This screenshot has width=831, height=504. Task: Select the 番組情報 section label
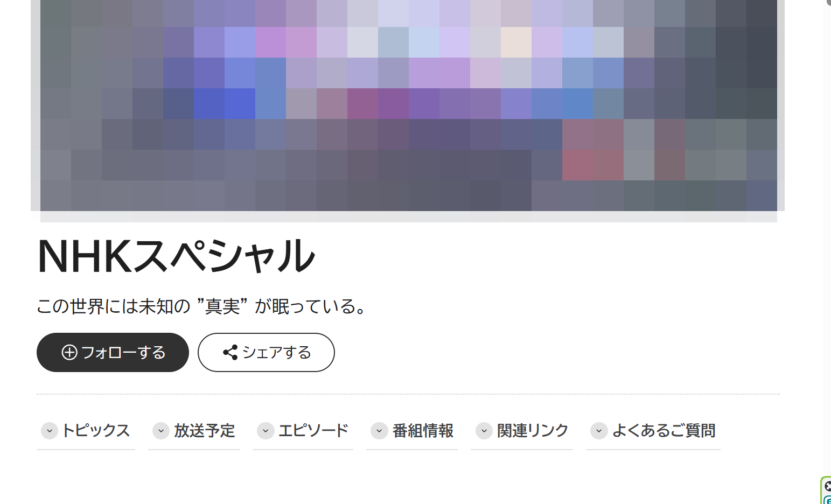pyautogui.click(x=423, y=431)
